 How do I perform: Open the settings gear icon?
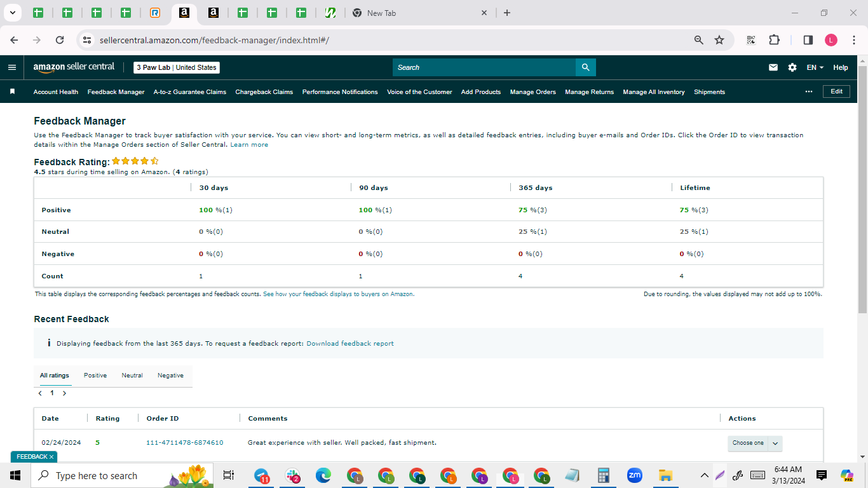point(792,67)
